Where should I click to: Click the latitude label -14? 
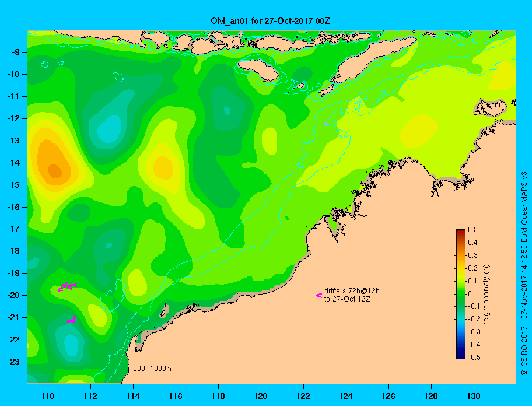point(13,163)
